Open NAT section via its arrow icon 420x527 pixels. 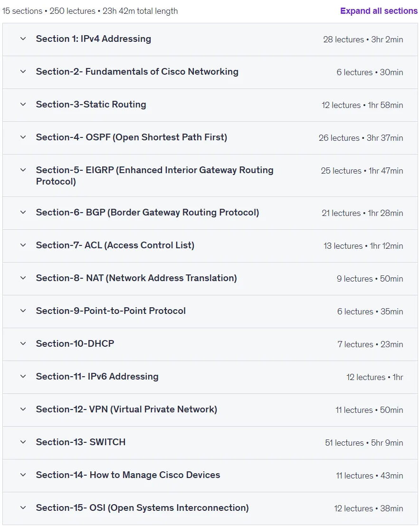pos(23,278)
